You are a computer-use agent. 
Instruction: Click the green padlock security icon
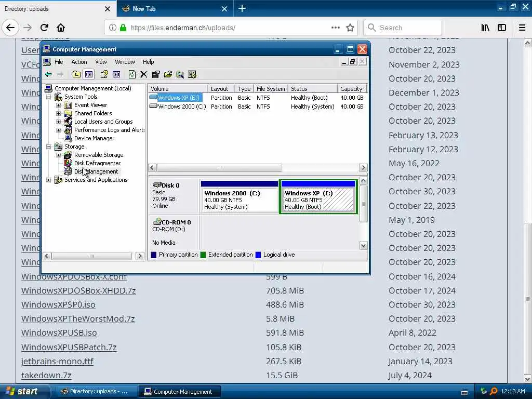tap(123, 28)
